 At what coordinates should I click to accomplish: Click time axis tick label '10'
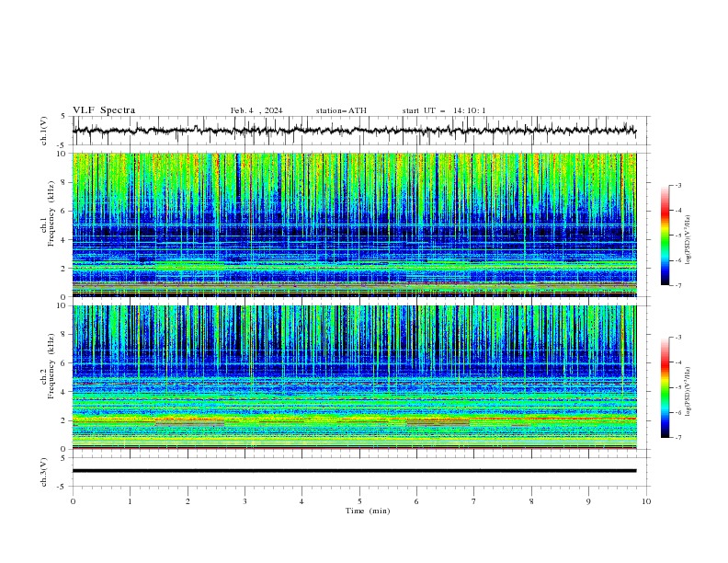(x=646, y=501)
